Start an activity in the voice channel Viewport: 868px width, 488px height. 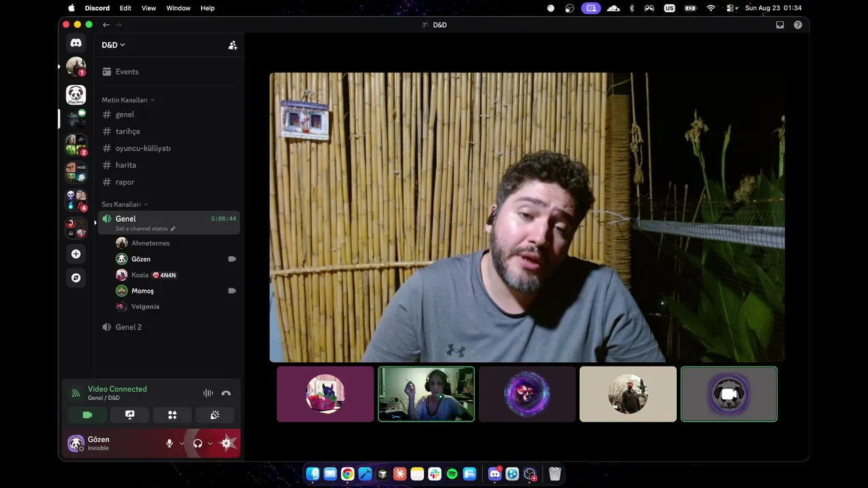172,415
